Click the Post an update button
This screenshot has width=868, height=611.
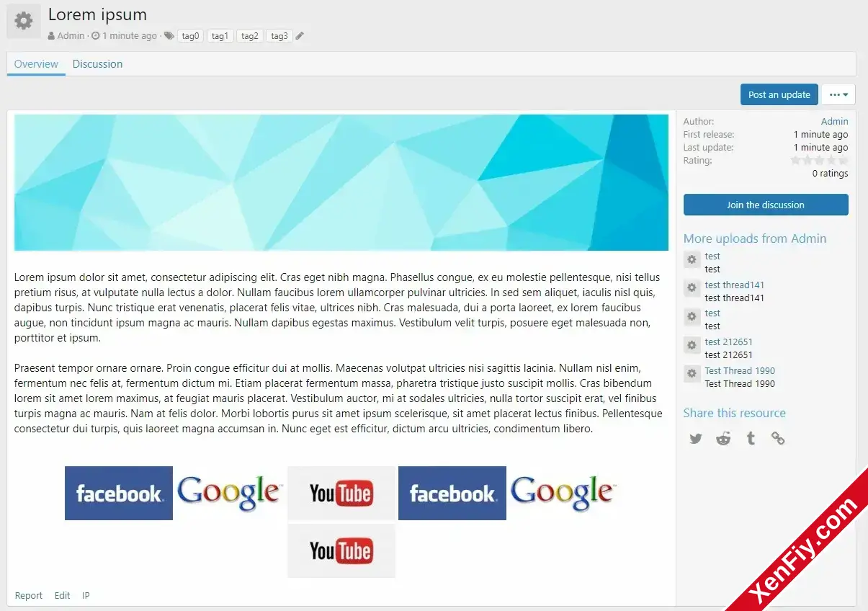(x=779, y=94)
